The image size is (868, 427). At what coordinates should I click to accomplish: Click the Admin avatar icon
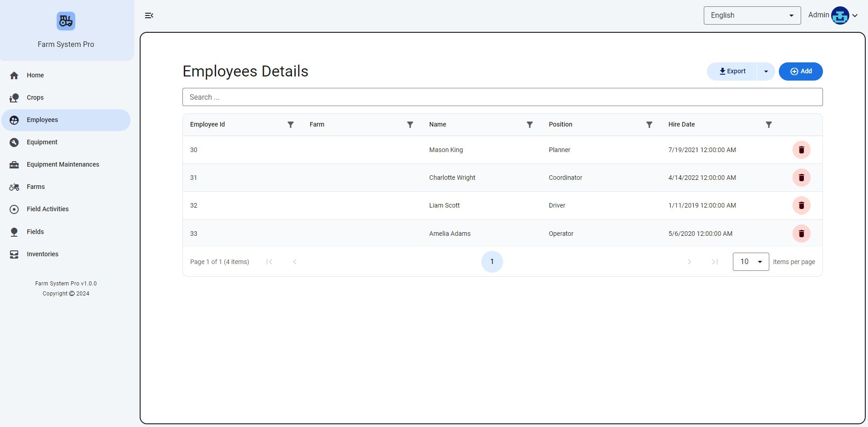point(839,15)
